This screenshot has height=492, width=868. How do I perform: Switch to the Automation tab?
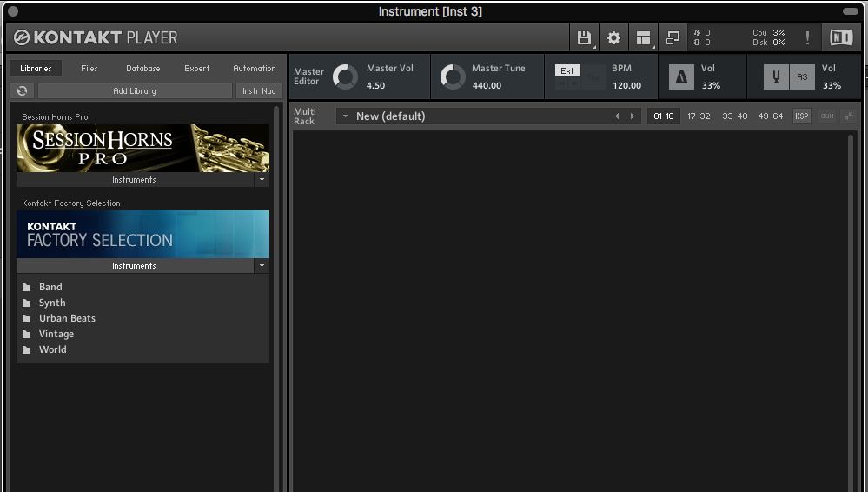(x=254, y=68)
